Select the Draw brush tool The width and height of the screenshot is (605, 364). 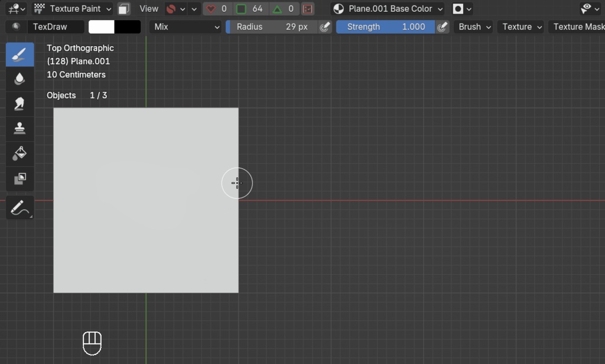click(19, 54)
